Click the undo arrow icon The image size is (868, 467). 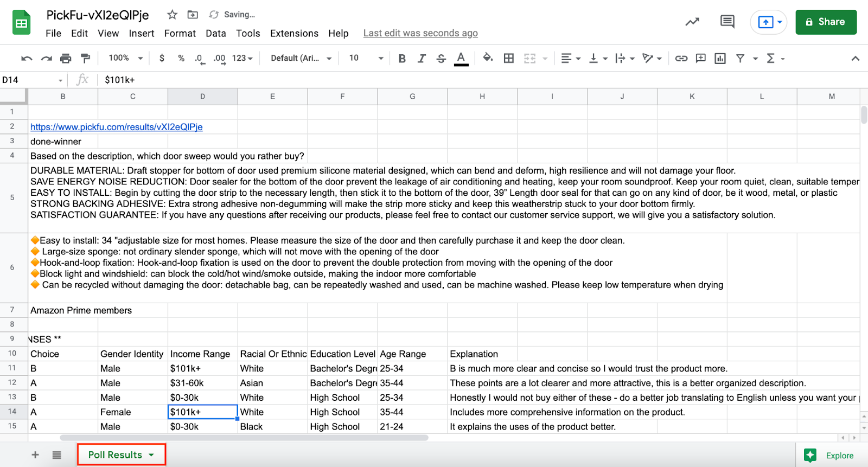coord(27,58)
